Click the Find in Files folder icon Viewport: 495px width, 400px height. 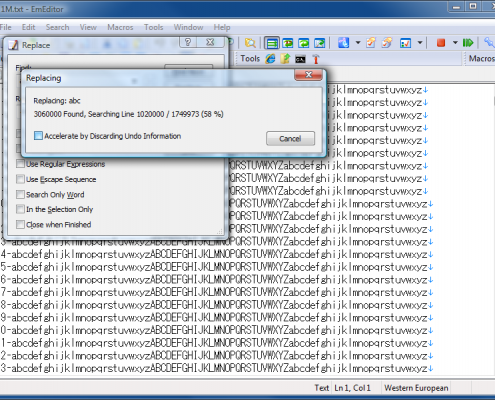(250, 43)
